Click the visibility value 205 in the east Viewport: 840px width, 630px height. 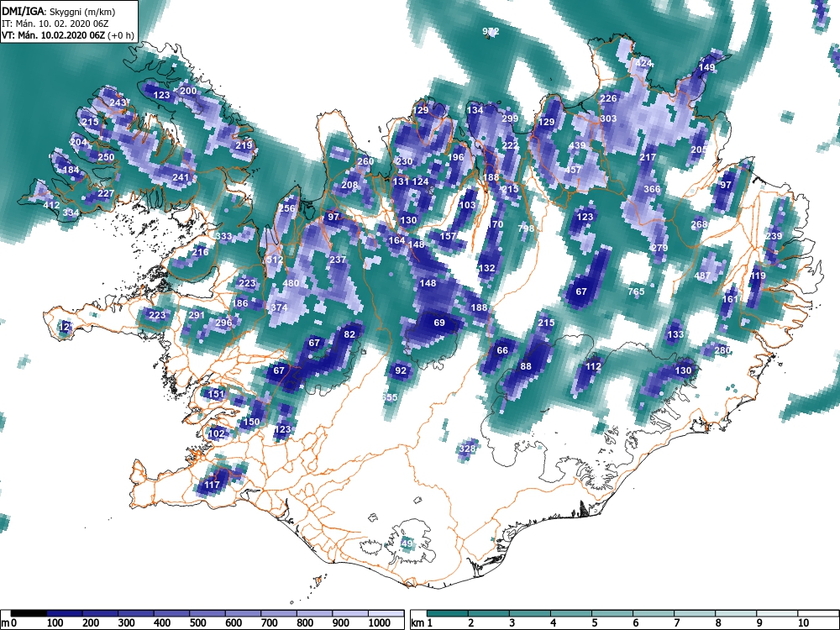pos(699,150)
